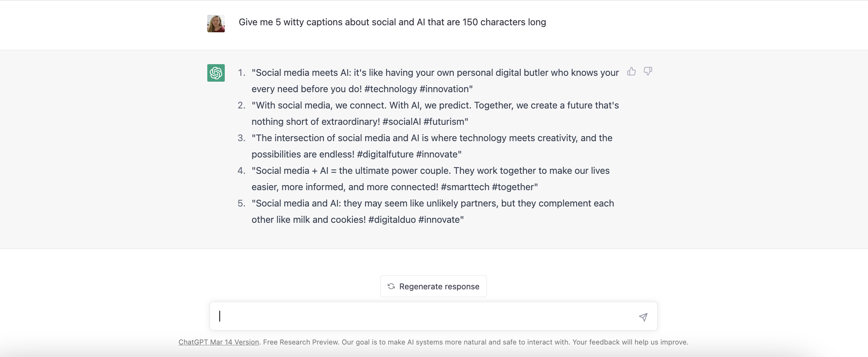Image resolution: width=868 pixels, height=357 pixels.
Task: Click the #digitalduo hashtag text
Action: pos(392,220)
